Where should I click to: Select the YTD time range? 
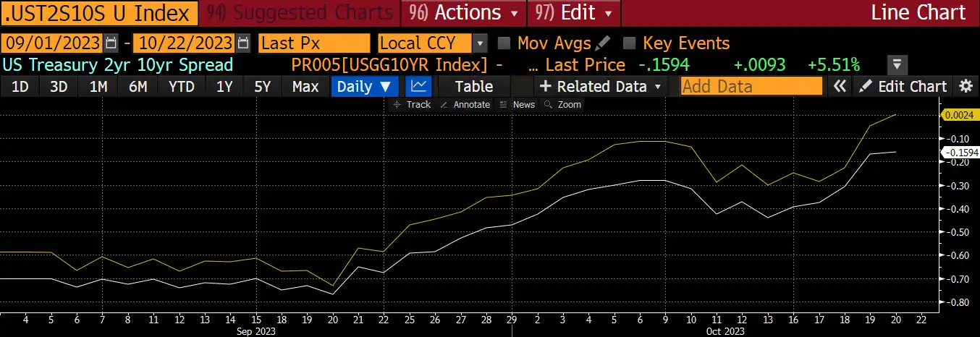coord(181,87)
